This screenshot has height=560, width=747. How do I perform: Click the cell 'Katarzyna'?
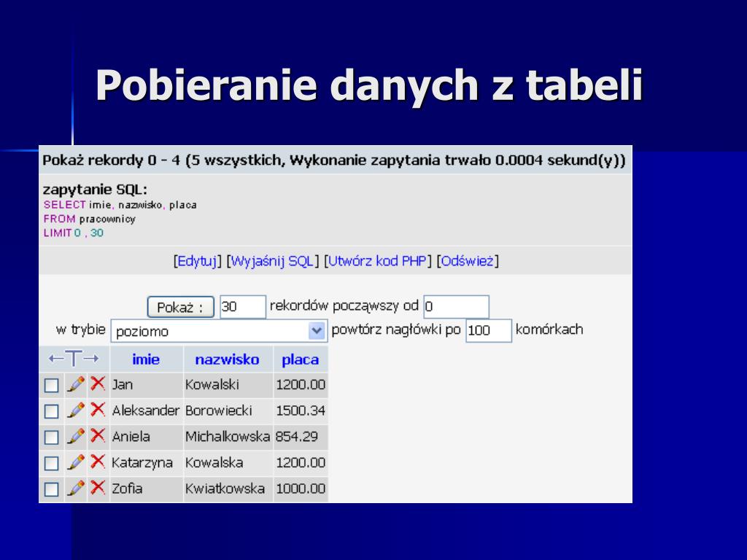[x=146, y=462]
